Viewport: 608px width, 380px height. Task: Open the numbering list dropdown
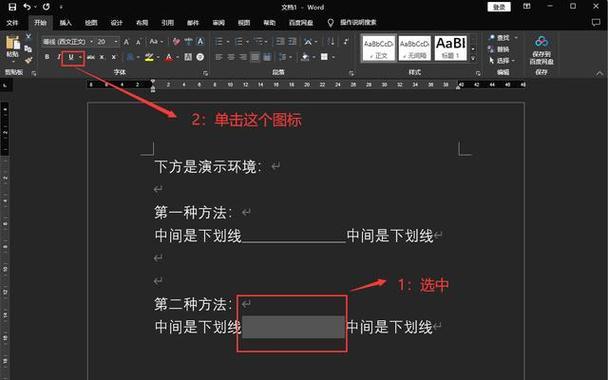pyautogui.click(x=247, y=41)
